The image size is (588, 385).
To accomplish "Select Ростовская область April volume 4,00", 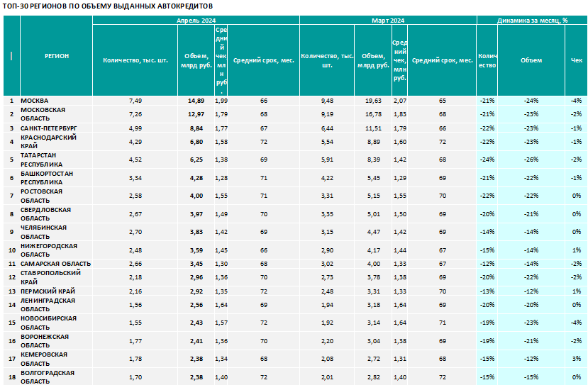I will (196, 196).
